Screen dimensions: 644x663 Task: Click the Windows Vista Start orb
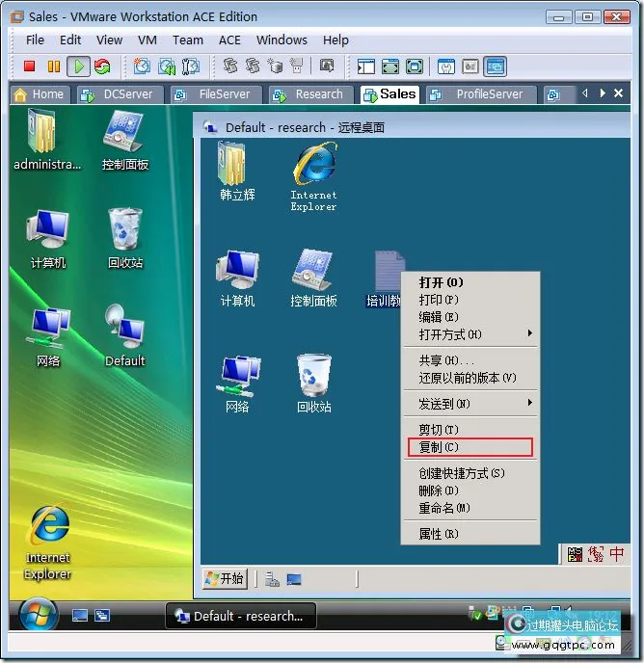point(38,615)
